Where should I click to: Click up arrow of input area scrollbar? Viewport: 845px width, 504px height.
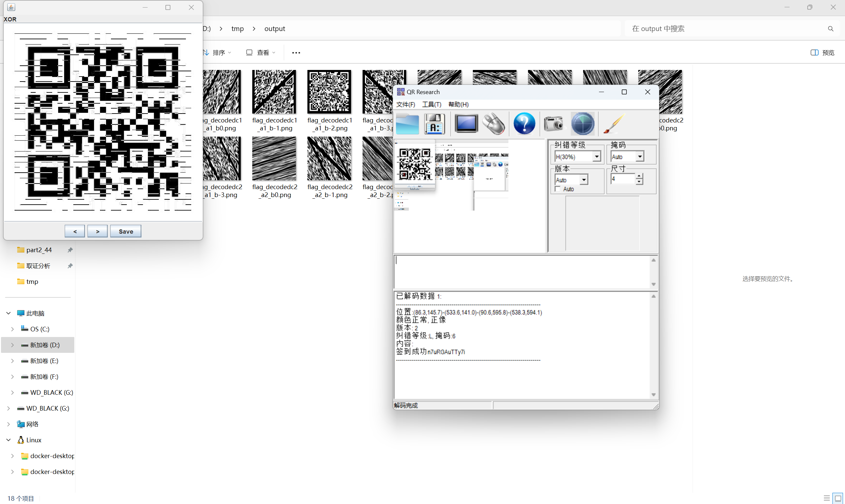click(x=653, y=260)
